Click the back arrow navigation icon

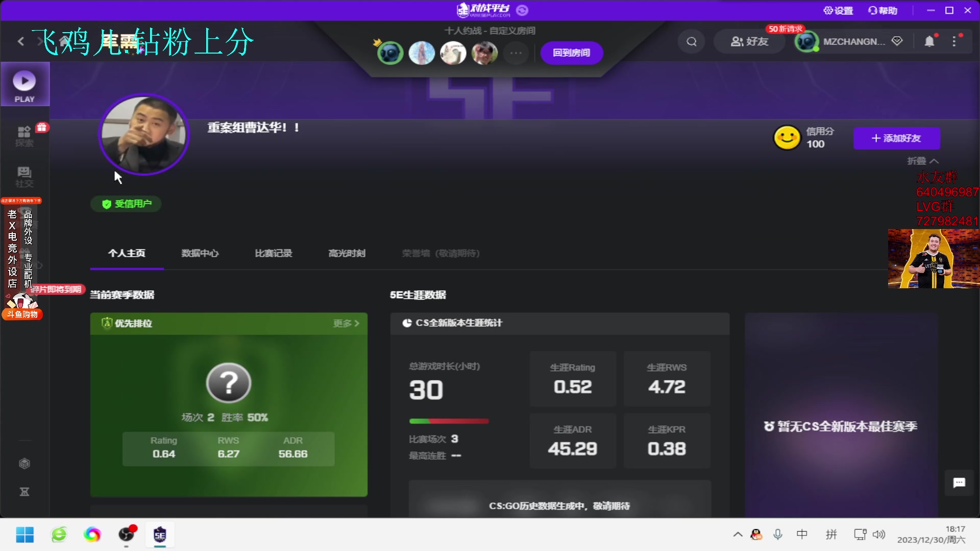click(x=21, y=41)
